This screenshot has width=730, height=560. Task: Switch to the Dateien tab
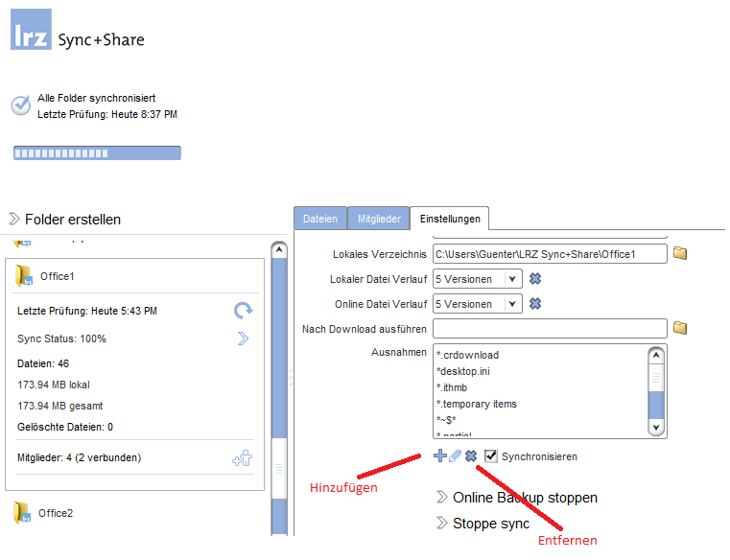(319, 219)
